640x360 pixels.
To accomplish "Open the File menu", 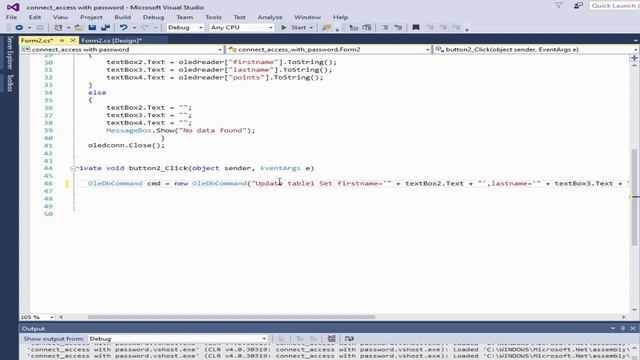I will click(11, 17).
